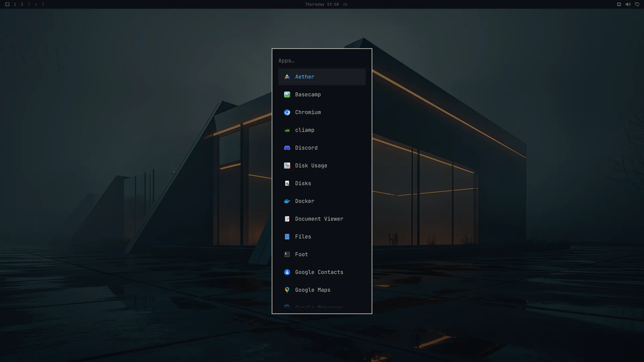Select the Disks entry
644x362 pixels.
[x=322, y=183]
